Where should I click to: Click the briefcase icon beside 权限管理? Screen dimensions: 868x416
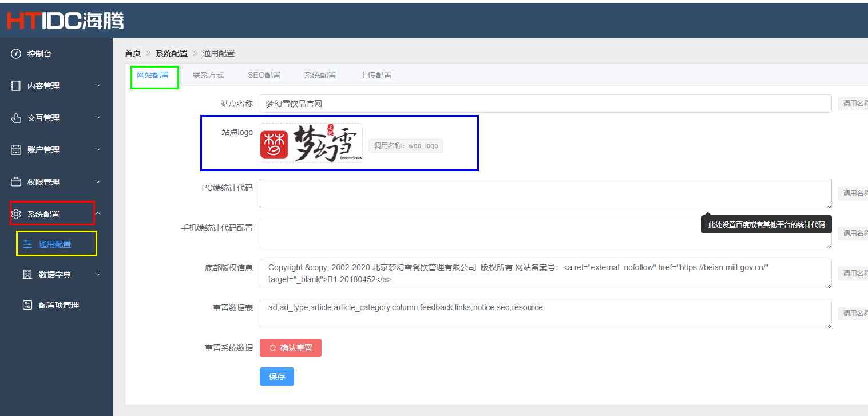pyautogui.click(x=16, y=182)
